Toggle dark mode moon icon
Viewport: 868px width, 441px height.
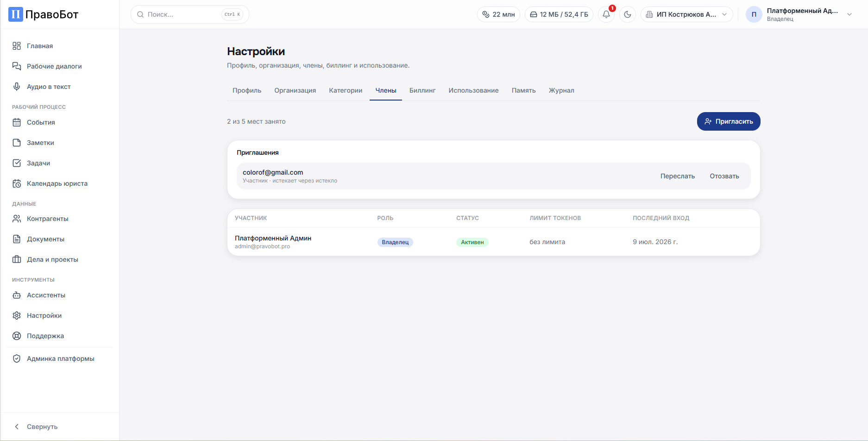click(x=628, y=14)
